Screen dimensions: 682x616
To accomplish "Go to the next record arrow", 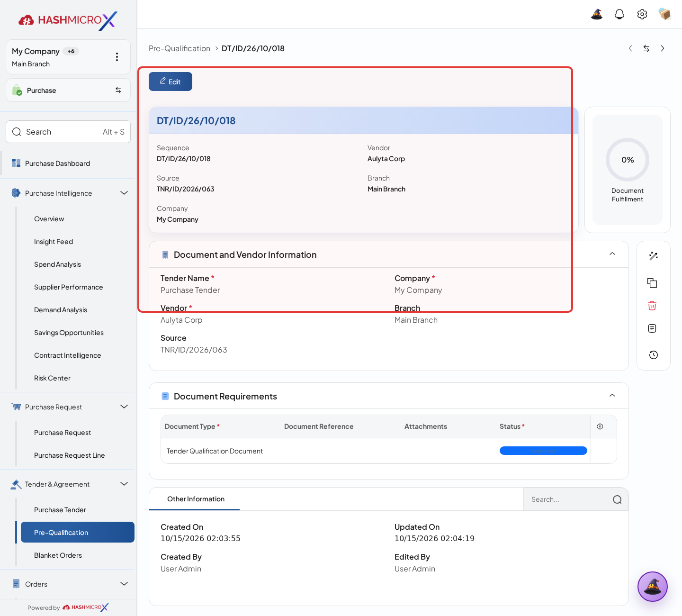I will click(663, 48).
